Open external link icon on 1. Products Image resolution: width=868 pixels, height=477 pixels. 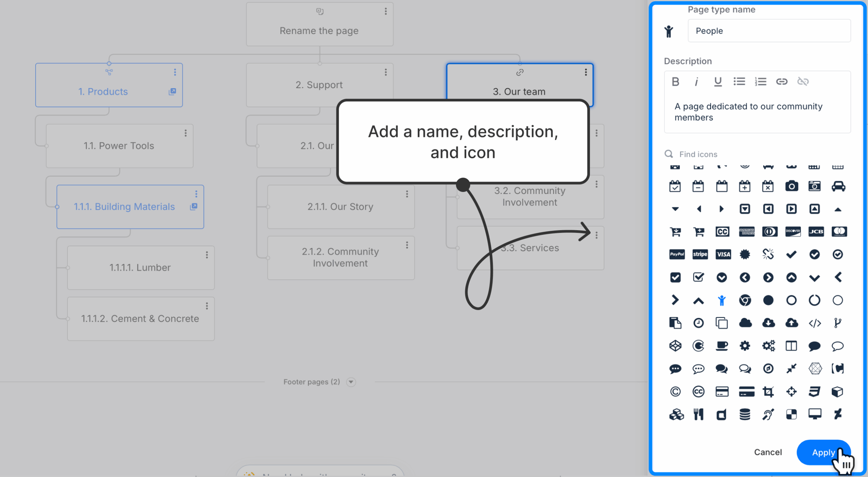tap(172, 92)
